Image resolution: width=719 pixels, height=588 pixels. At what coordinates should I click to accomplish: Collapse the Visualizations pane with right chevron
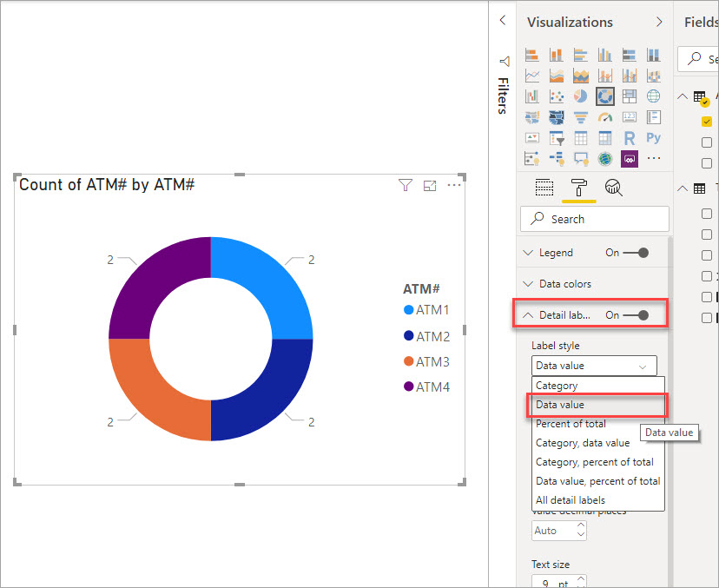[x=659, y=22]
